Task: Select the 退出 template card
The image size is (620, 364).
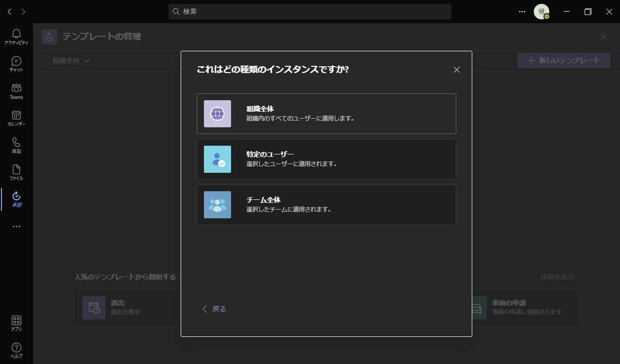Action: click(x=128, y=308)
